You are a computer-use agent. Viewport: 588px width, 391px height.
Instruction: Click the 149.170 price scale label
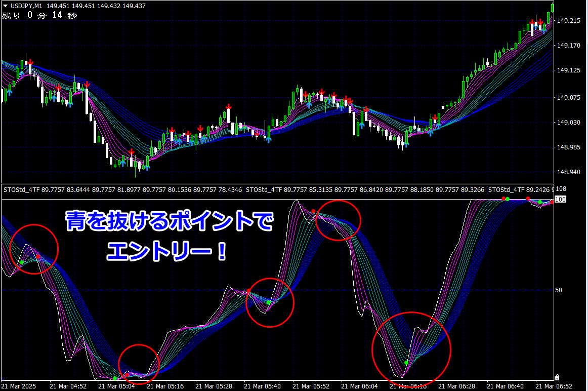[568, 46]
